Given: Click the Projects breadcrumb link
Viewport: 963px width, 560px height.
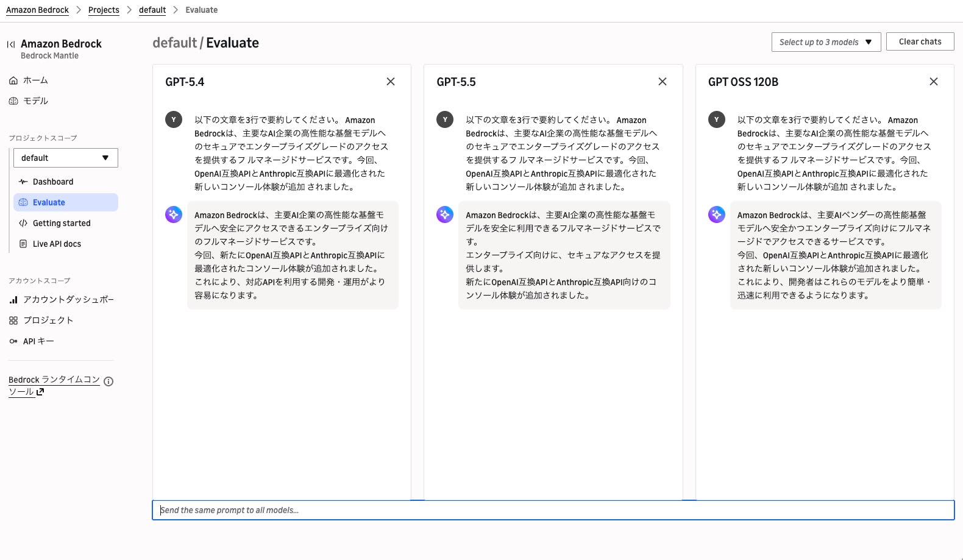Looking at the screenshot, I should click(104, 10).
